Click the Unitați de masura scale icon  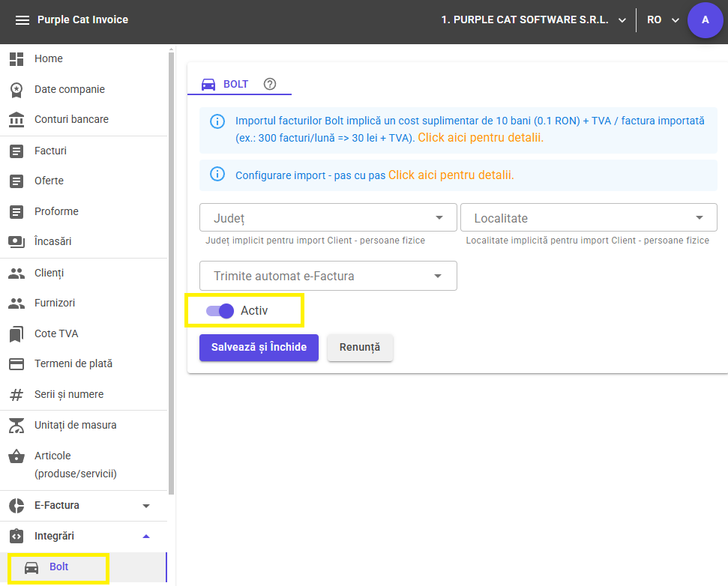click(x=16, y=426)
